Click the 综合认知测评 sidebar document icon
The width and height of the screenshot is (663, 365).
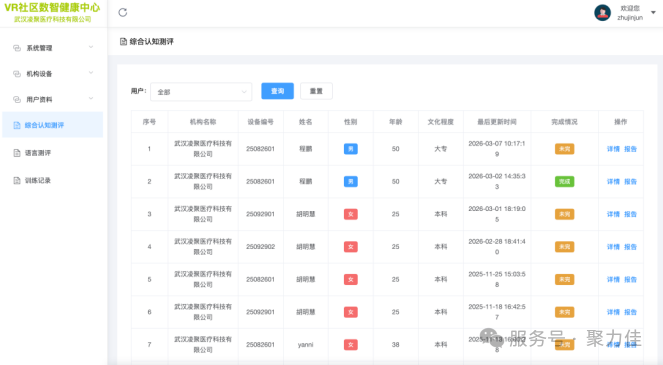tap(17, 125)
